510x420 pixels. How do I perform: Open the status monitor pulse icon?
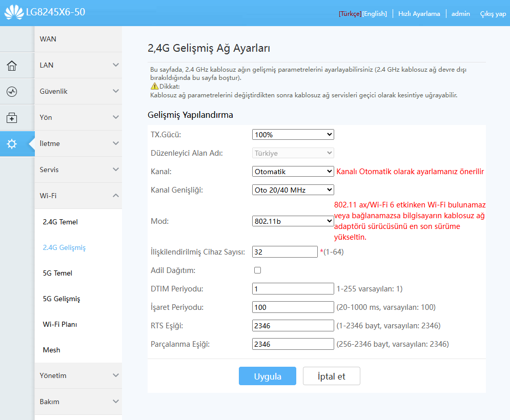click(12, 92)
